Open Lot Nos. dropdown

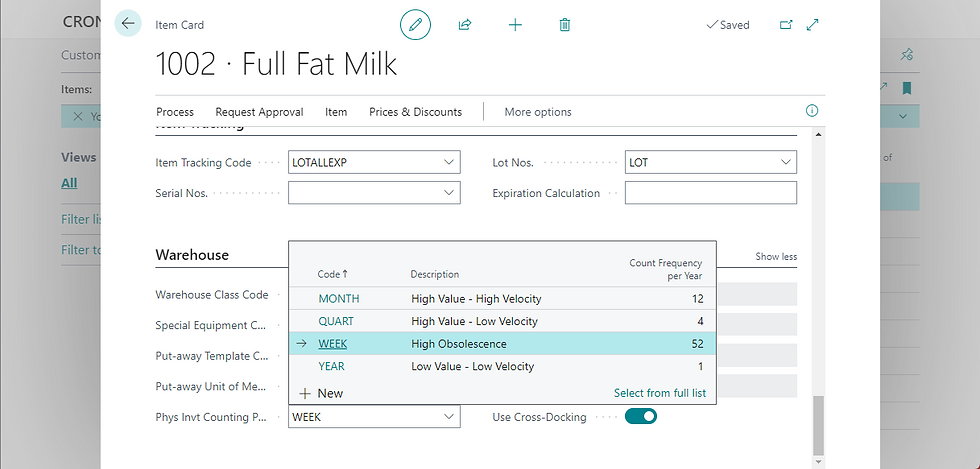click(x=786, y=162)
